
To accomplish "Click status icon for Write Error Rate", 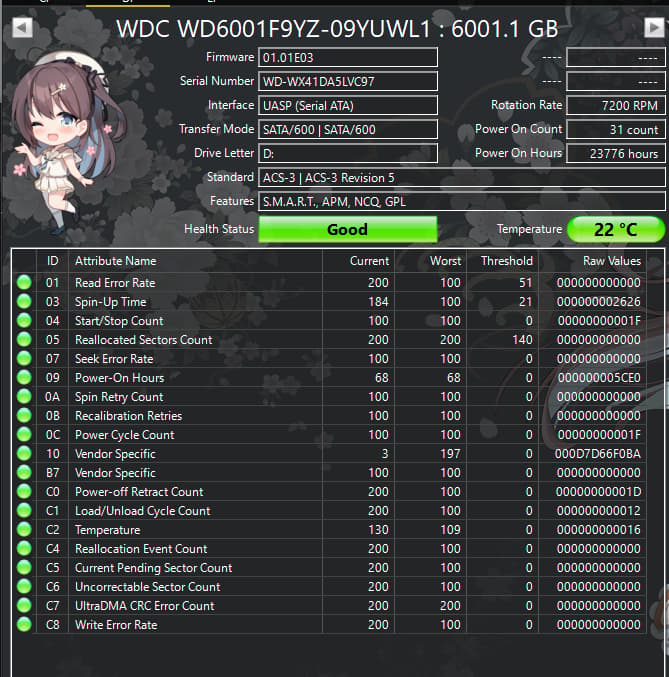I will click(x=24, y=624).
